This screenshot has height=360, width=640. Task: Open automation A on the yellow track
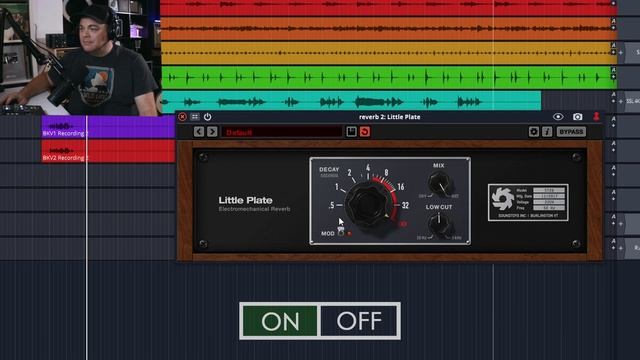pos(613,45)
